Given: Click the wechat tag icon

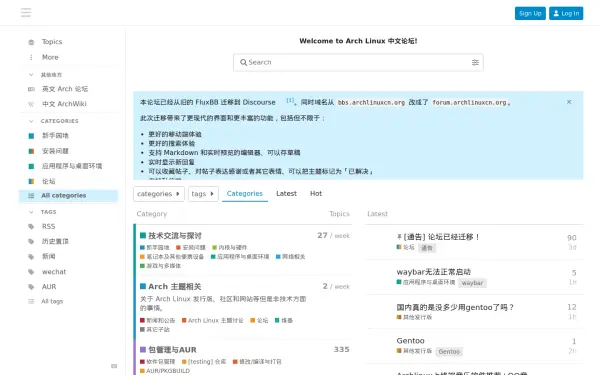Looking at the screenshot, I should tap(31, 272).
